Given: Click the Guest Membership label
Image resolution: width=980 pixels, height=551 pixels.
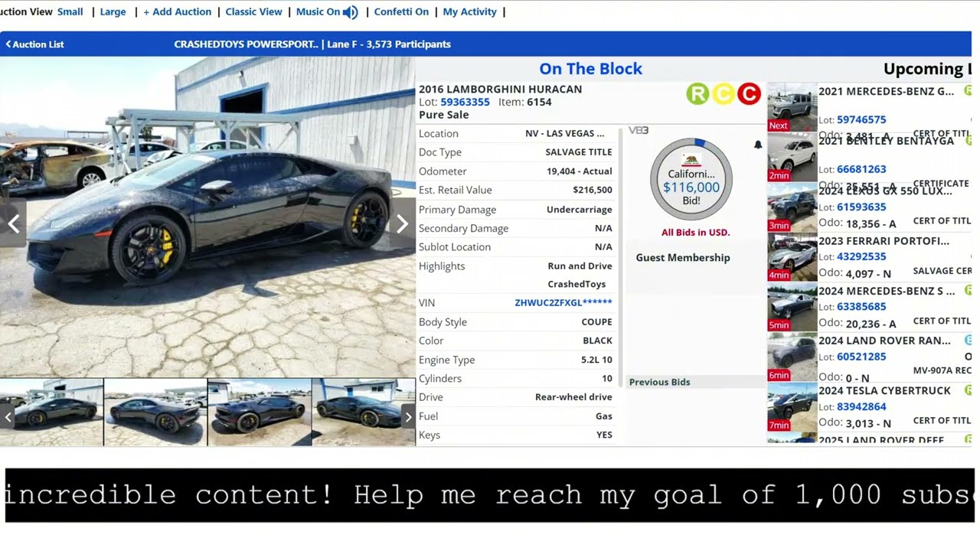Looking at the screenshot, I should point(683,258).
